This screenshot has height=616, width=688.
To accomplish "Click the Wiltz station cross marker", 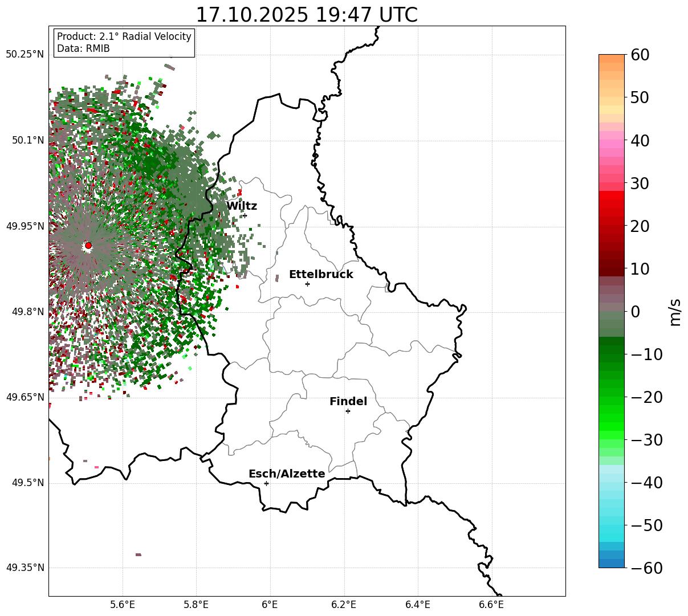I will 245,215.
